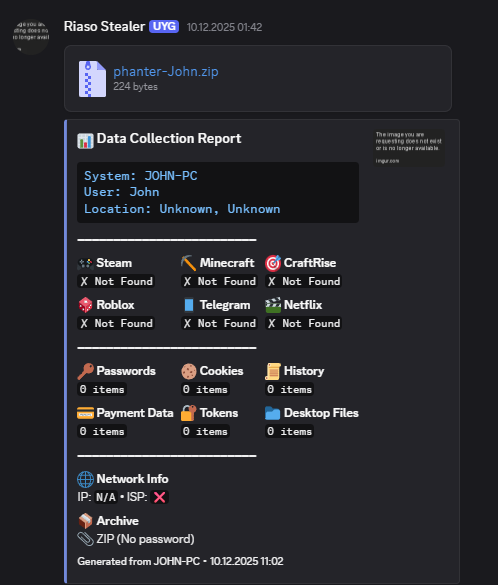Click the '0 items' value under Payment Data
Image resolution: width=498 pixels, height=585 pixels.
tap(102, 431)
